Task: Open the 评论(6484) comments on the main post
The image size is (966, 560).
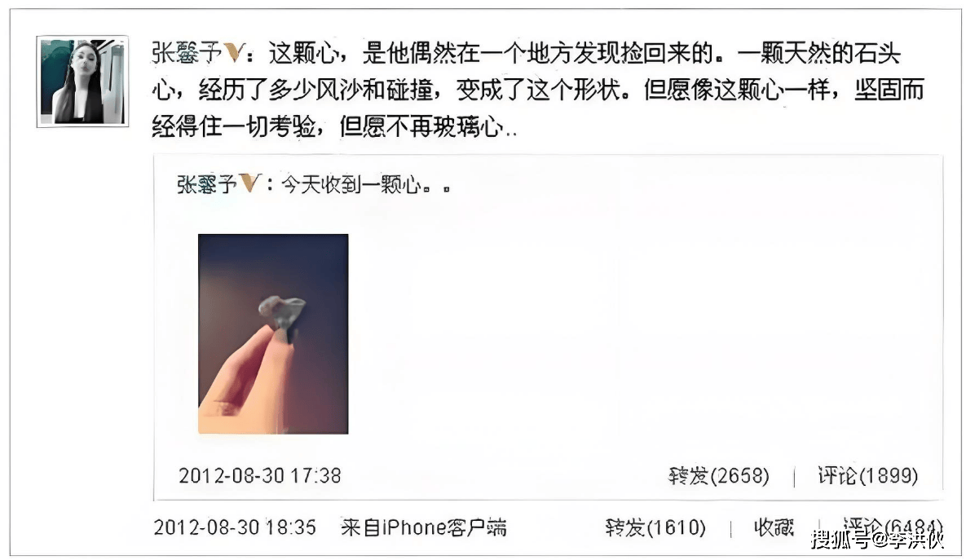Action: point(892,526)
